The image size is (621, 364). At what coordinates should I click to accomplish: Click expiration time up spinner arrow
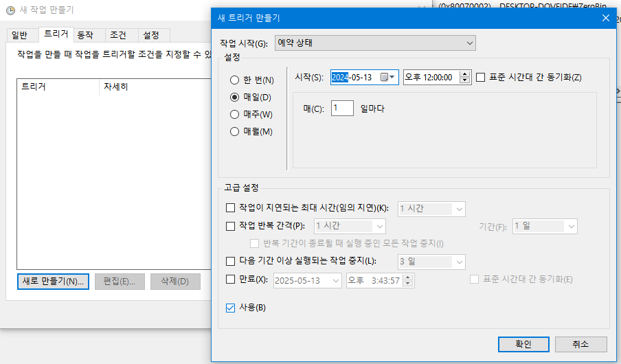pyautogui.click(x=408, y=277)
